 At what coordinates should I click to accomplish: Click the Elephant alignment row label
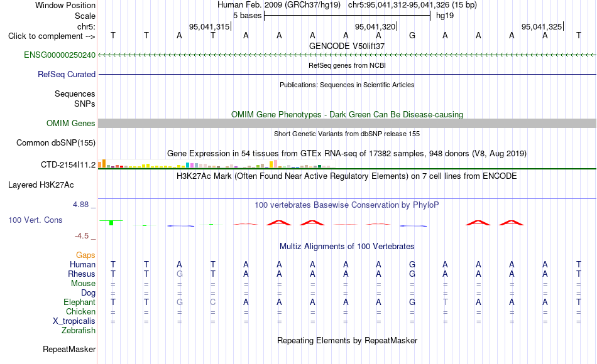(79, 302)
